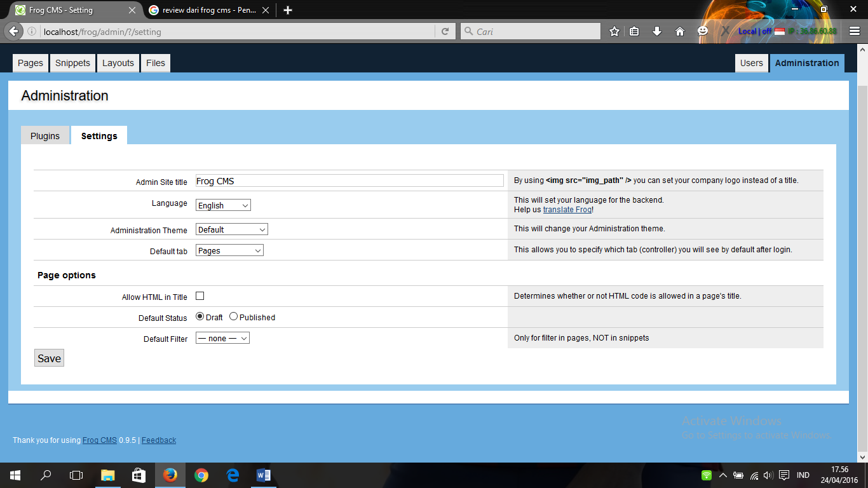Click the site info icon in address bar
This screenshot has width=868, height=488.
pos(32,32)
